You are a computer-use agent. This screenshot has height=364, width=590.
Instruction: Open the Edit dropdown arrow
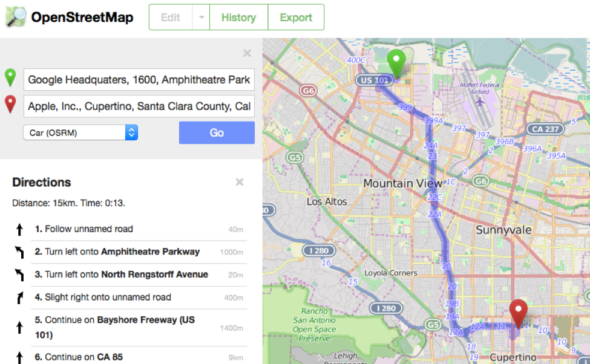tap(202, 18)
